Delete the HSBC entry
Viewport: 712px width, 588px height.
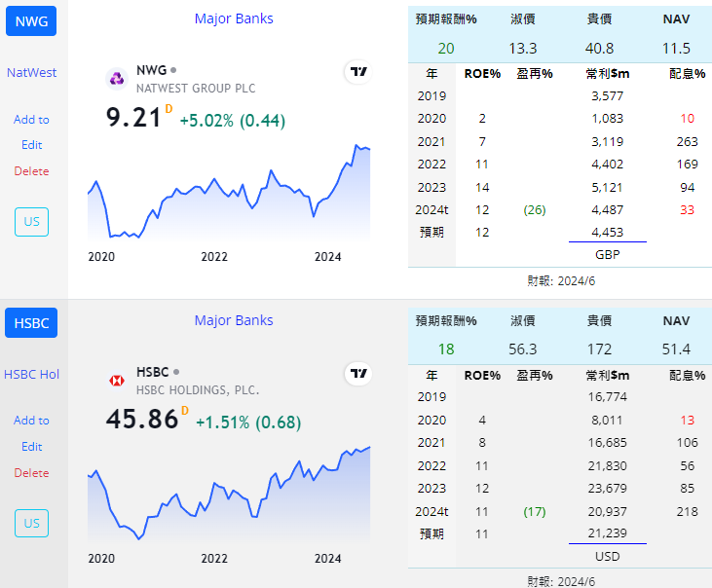tap(31, 473)
